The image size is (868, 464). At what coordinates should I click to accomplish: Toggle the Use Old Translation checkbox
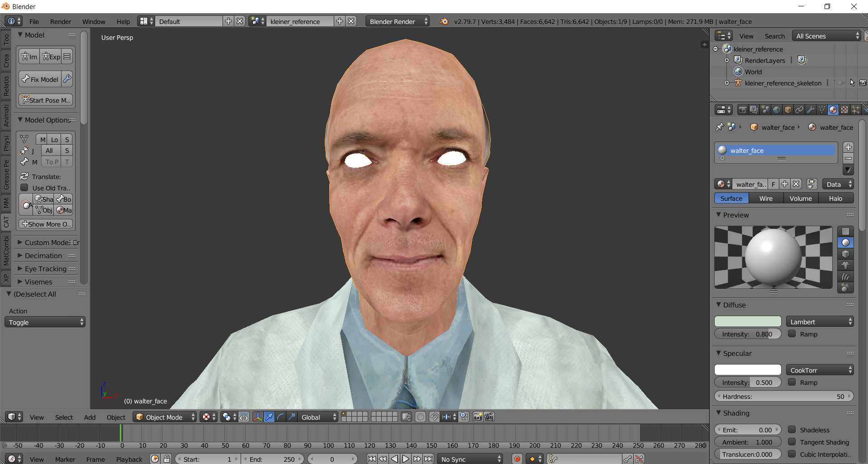click(x=24, y=188)
